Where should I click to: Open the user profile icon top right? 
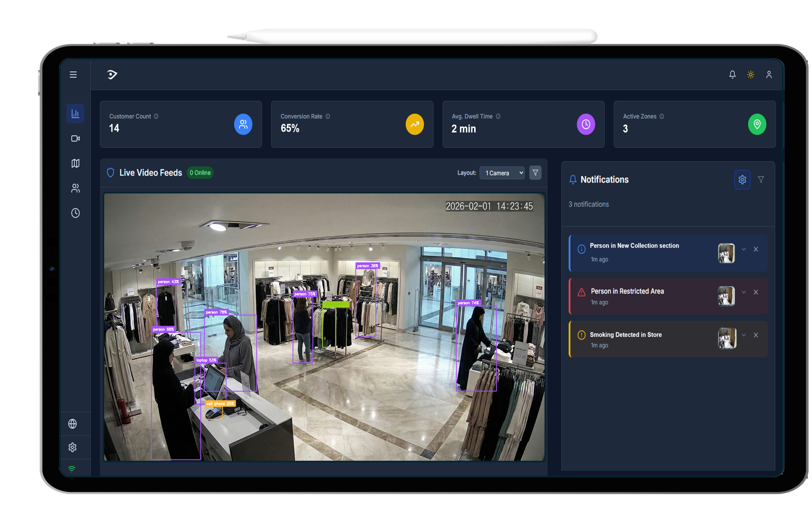coord(769,74)
